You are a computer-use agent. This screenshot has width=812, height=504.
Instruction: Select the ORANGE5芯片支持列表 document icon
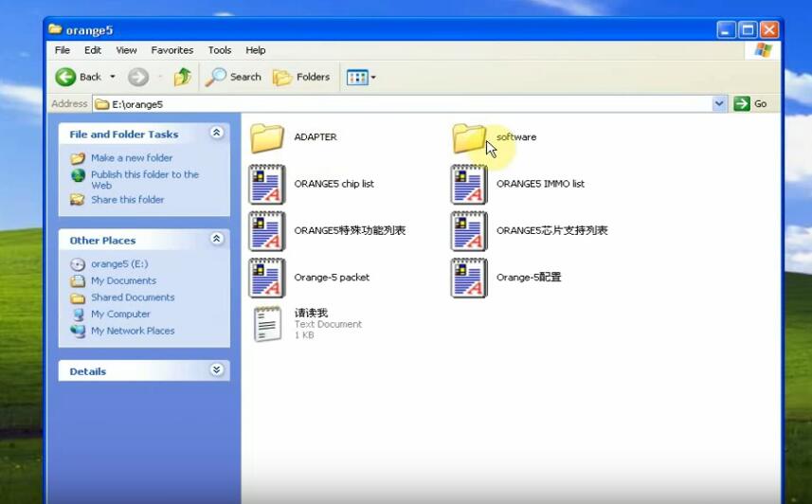(469, 231)
